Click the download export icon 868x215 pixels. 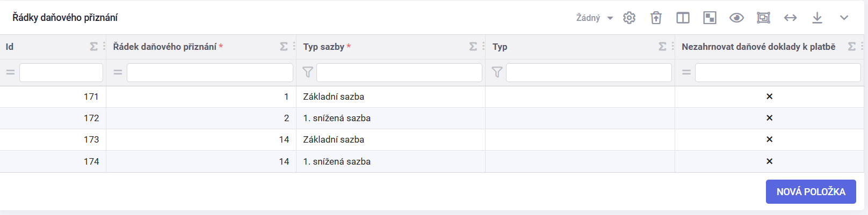point(817,18)
